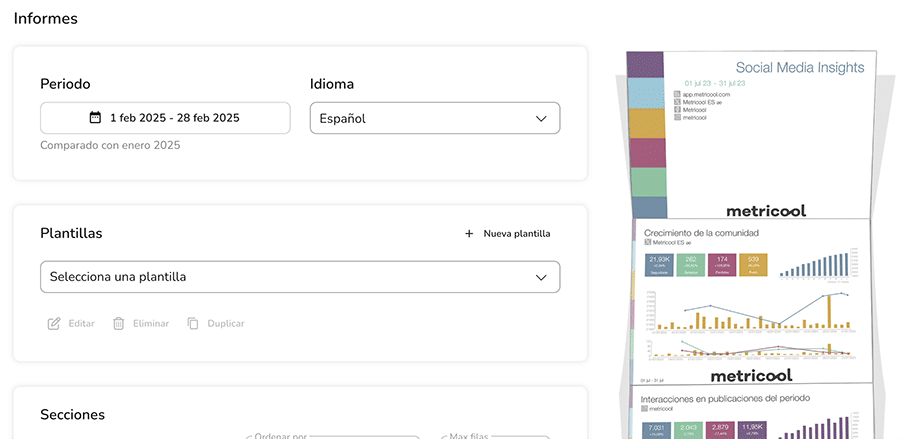Open the Periodo date range picker
900x439 pixels.
click(165, 118)
